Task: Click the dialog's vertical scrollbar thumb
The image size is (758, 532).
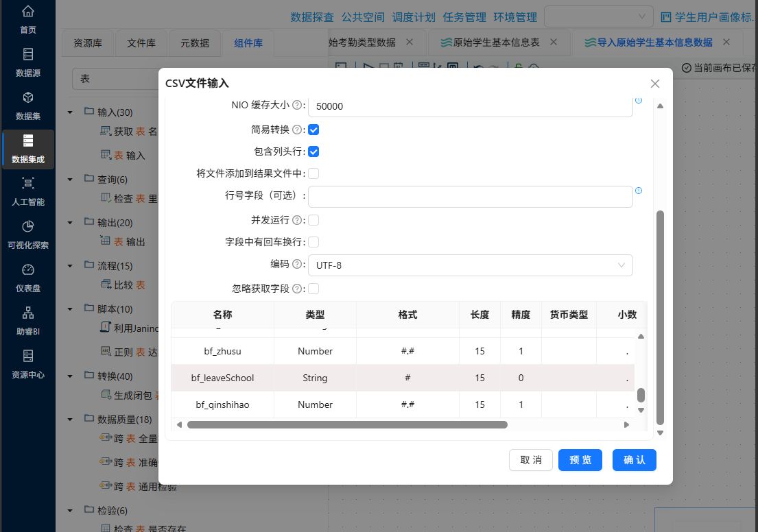Action: [661, 318]
